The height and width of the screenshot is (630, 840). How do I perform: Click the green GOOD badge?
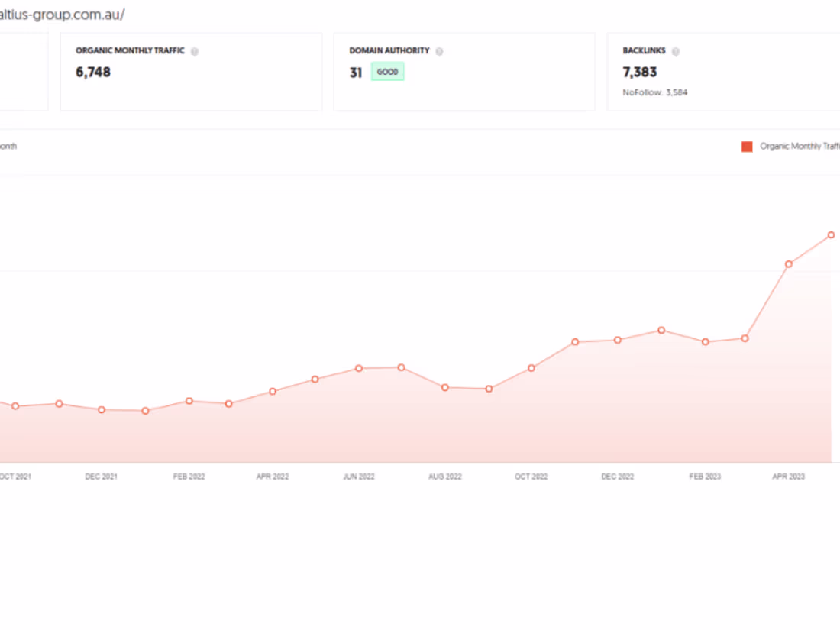click(x=387, y=72)
